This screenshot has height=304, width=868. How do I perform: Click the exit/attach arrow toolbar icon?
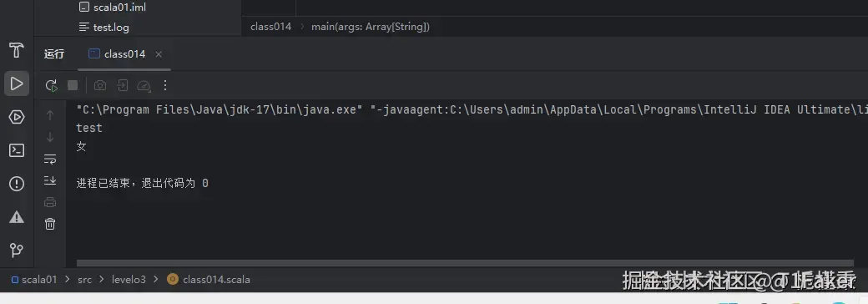click(123, 85)
